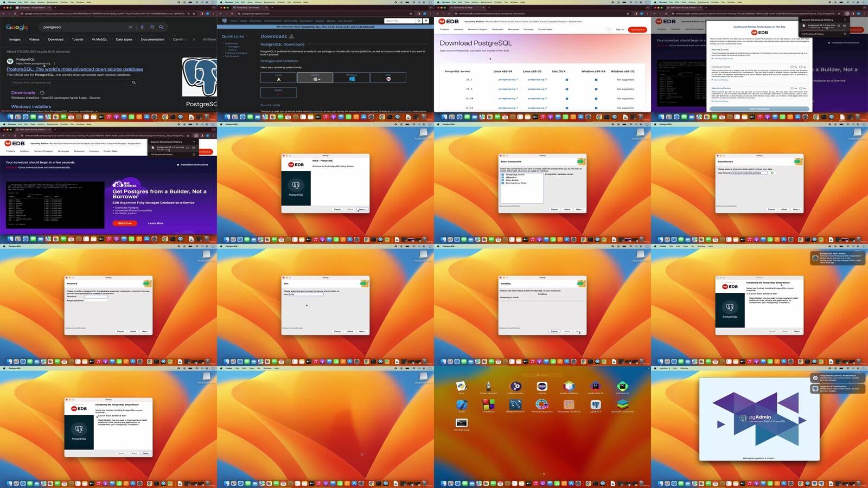This screenshot has width=868, height=488.
Task: Open Google Lens image search icon
Action: [152, 27]
